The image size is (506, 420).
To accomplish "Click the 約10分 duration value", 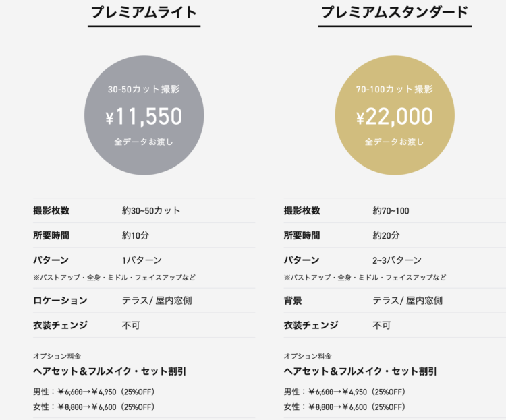I will pos(136,235).
